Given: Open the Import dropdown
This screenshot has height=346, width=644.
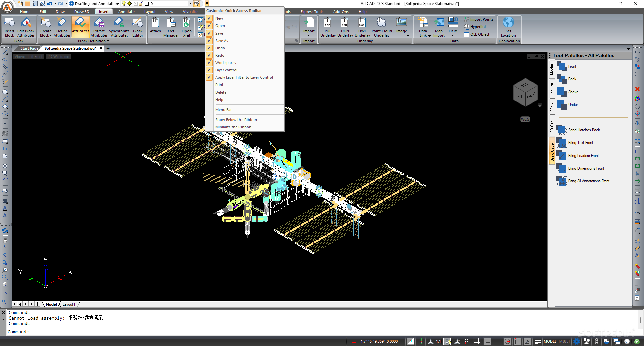Looking at the screenshot, I should 309,35.
